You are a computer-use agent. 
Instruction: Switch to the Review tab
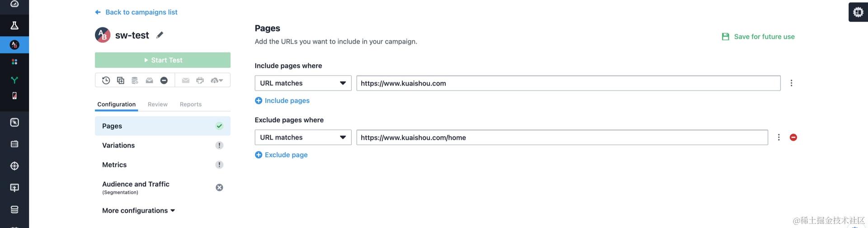pos(157,104)
